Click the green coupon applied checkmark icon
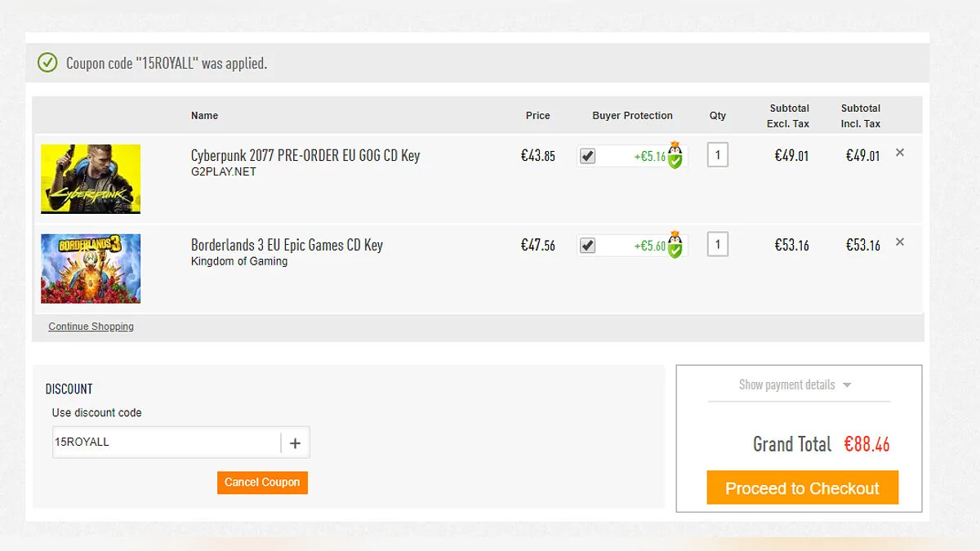 [x=48, y=62]
